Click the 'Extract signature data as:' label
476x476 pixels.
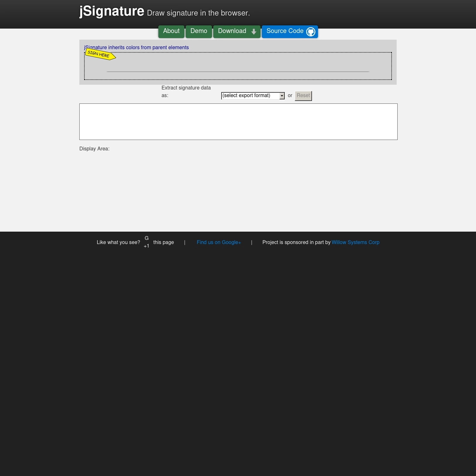(186, 92)
